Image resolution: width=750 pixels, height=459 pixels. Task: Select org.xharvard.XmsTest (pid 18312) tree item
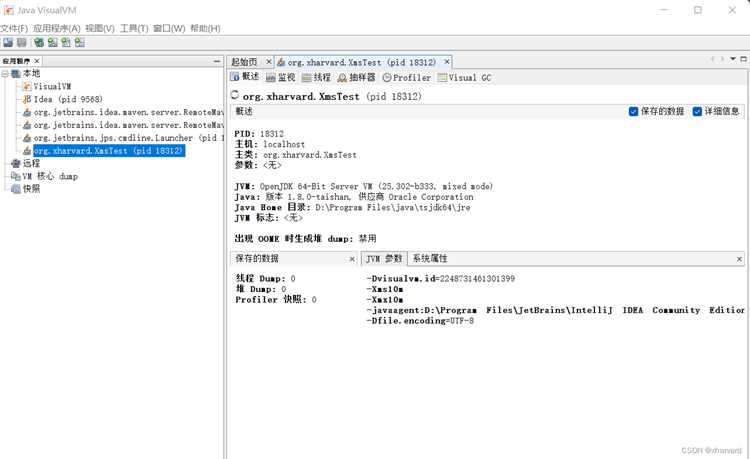point(109,151)
